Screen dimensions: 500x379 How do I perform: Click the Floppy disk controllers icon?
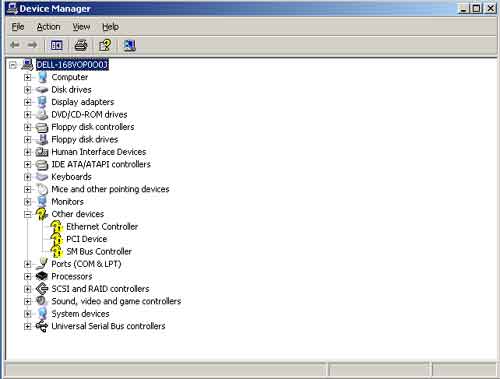pos(42,127)
